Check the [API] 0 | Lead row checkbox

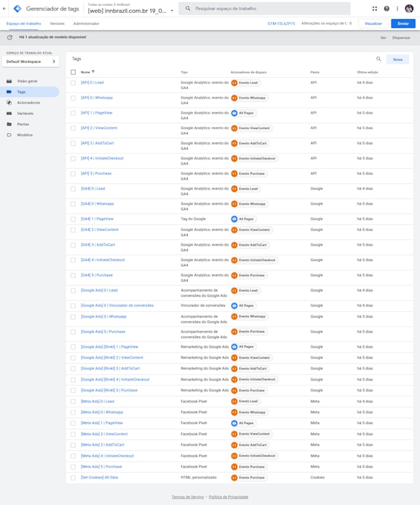[x=73, y=83]
